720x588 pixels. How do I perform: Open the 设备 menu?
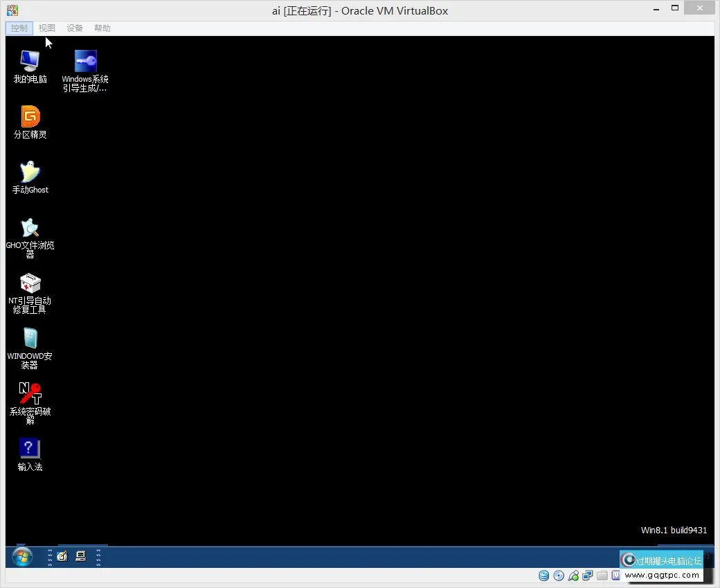coord(74,28)
